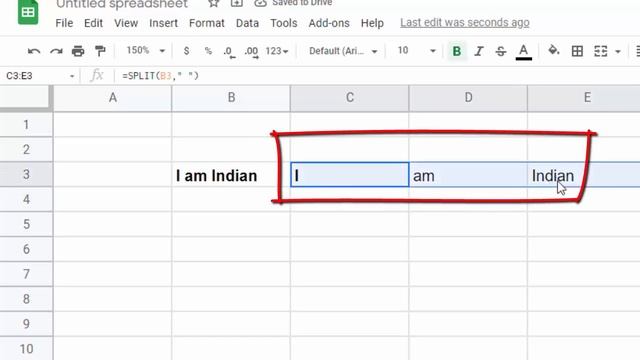The image size is (640, 360).
Task: Select cell C3 containing 'I'
Action: (x=350, y=175)
